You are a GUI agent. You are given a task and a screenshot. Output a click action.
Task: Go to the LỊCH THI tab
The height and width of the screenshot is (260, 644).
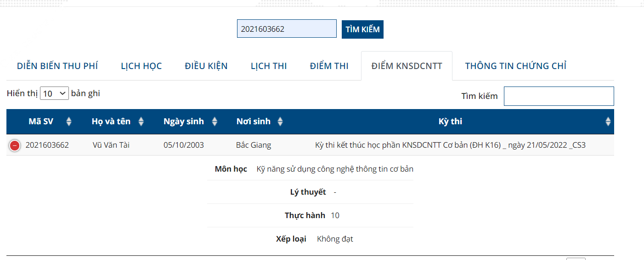click(269, 66)
